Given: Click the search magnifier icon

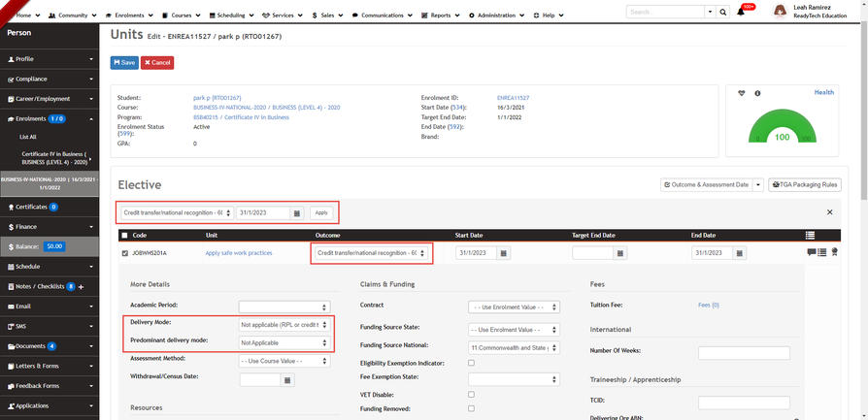Looking at the screenshot, I should [x=722, y=12].
